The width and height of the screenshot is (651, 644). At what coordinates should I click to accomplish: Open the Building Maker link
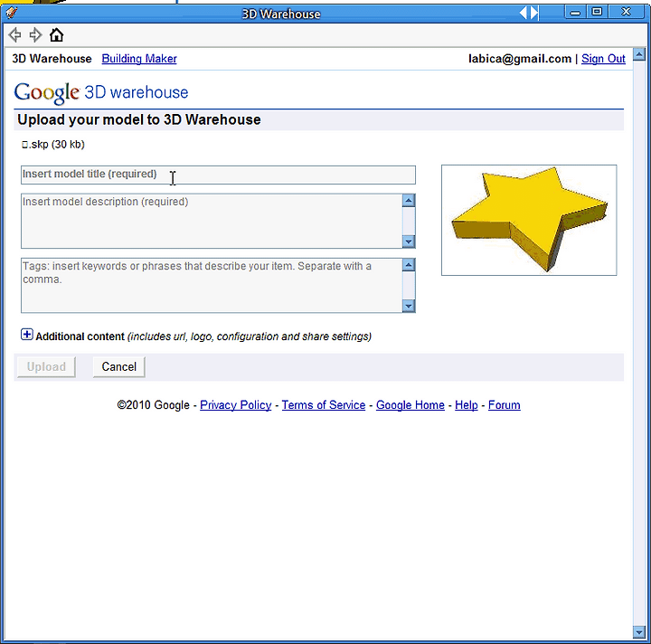139,59
